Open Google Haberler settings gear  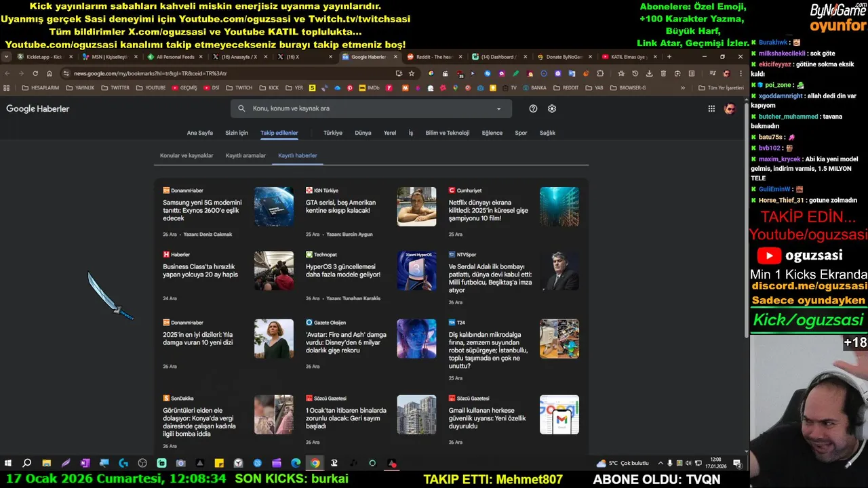coord(552,108)
